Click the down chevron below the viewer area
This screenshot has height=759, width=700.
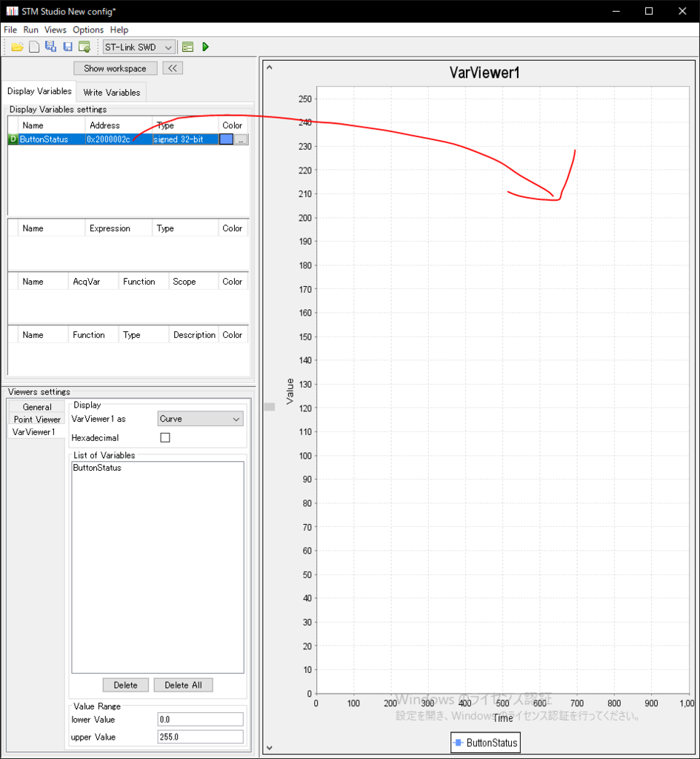270,748
